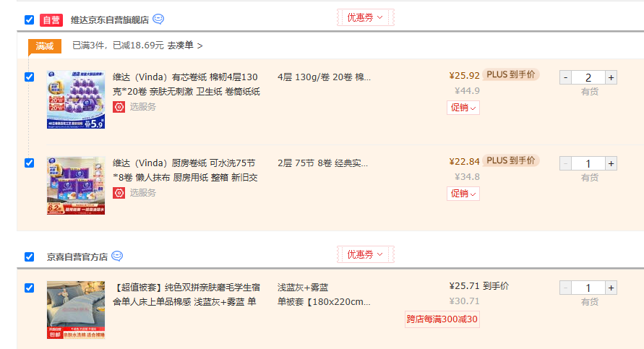Click the struck-through price ¥34.8
The width and height of the screenshot is (644, 349).
click(x=467, y=176)
